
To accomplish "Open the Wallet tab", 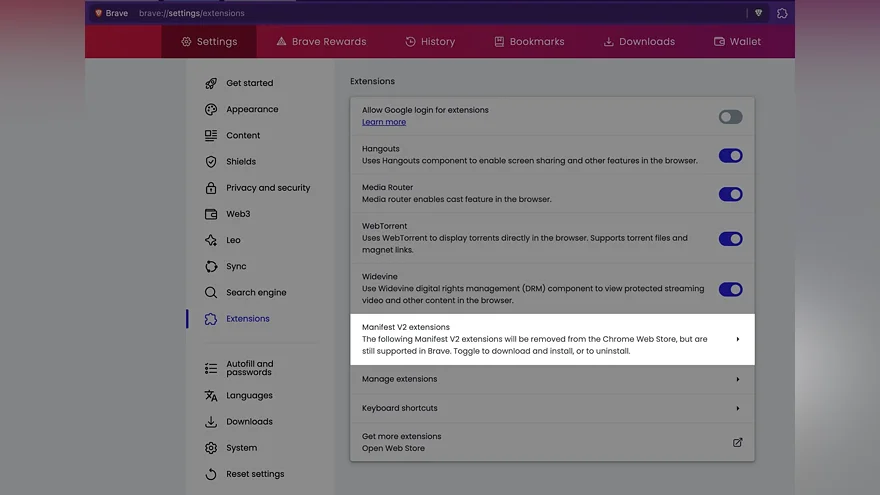I will tap(737, 42).
